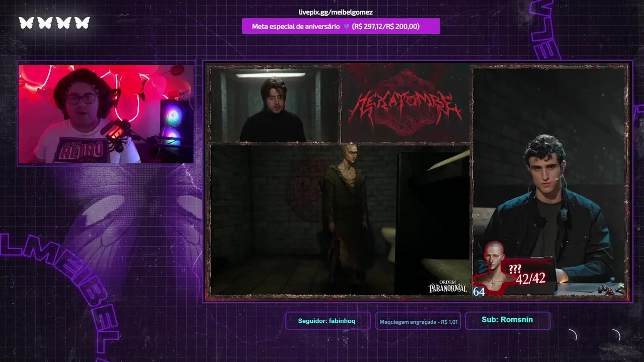Click the ??? character name text

pos(515,269)
